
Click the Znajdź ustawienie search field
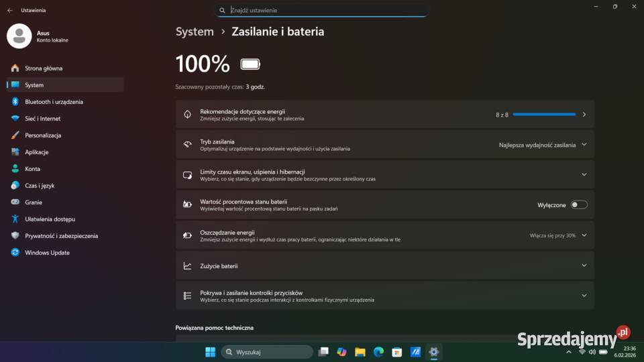tap(321, 10)
